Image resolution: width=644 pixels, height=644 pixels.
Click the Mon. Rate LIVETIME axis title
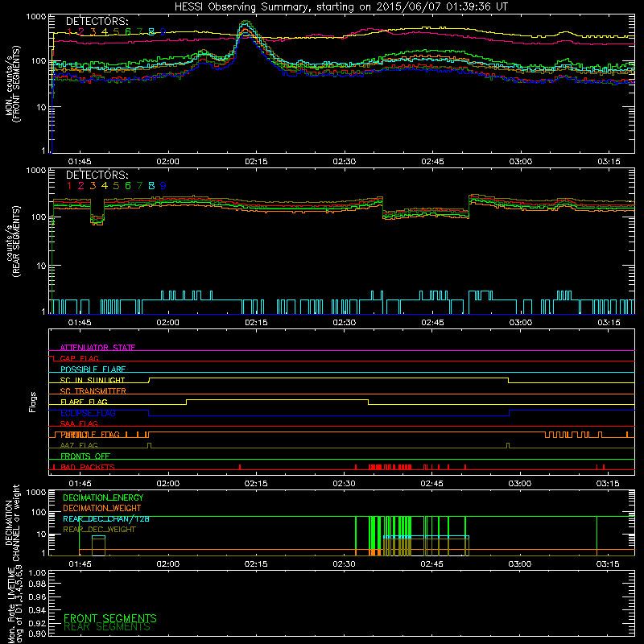(x=14, y=604)
